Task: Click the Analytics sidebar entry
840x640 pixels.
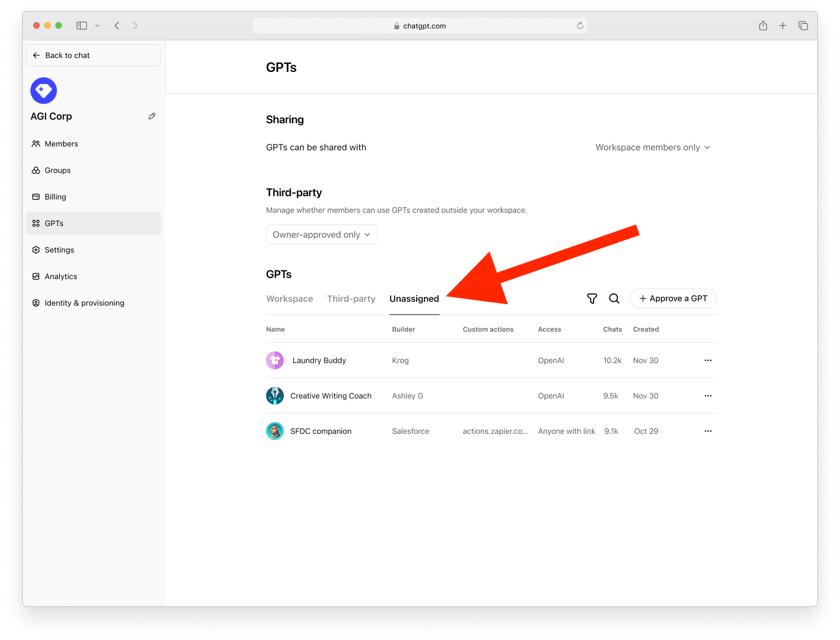Action: pyautogui.click(x=61, y=276)
